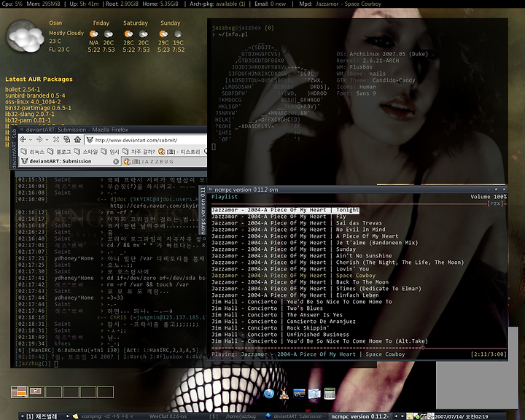Click the 'sunbird-branded 0.5-4' AUR package entry
Viewport: 525px width, 420px height.
[35, 96]
